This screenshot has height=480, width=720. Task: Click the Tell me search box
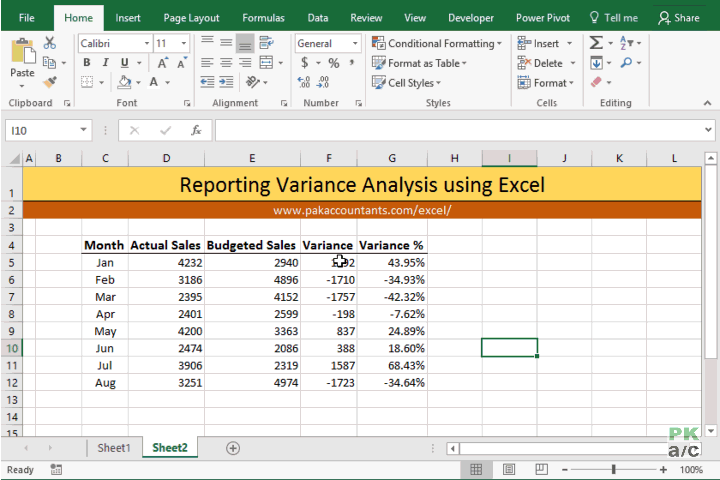614,18
